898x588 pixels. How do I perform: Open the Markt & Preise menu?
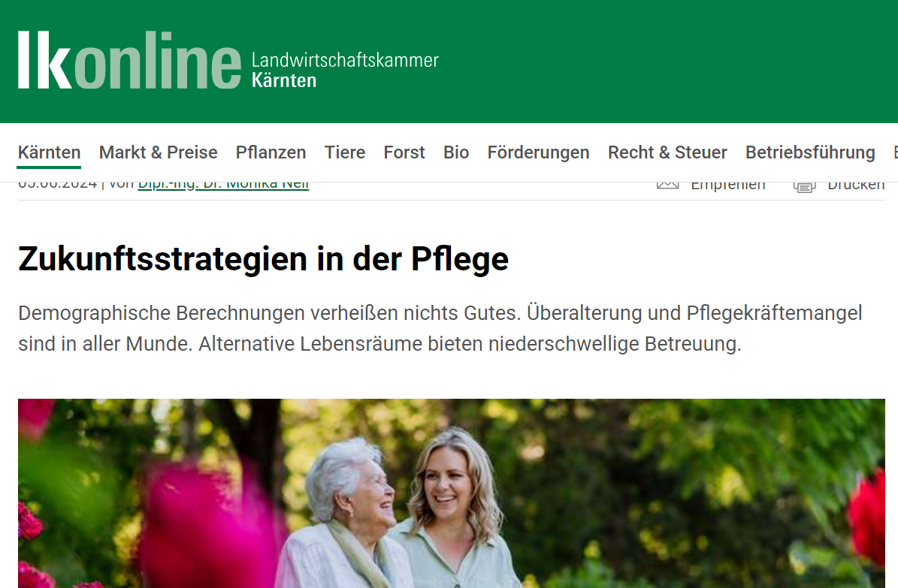pyautogui.click(x=158, y=152)
